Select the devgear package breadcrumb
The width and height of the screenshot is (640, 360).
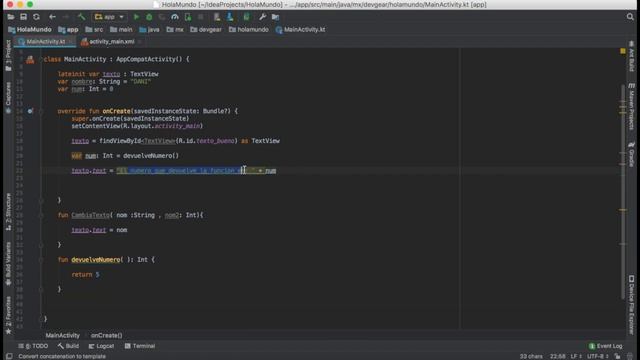pyautogui.click(x=206, y=29)
